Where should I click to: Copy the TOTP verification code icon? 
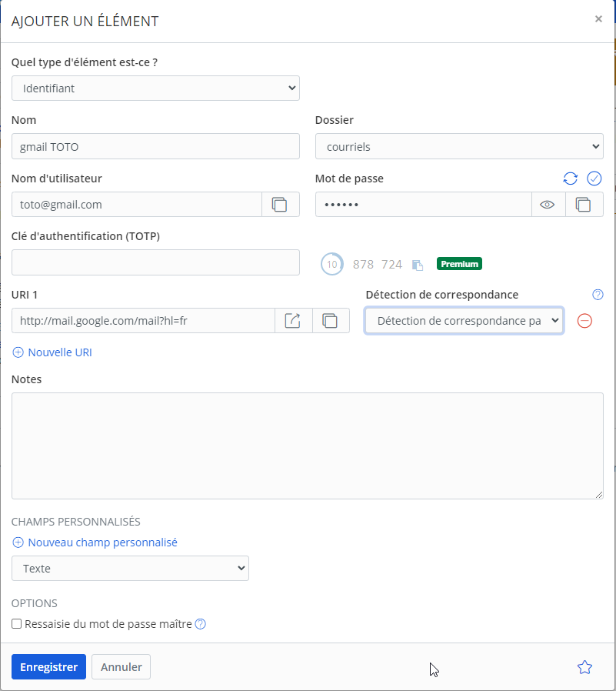click(418, 265)
